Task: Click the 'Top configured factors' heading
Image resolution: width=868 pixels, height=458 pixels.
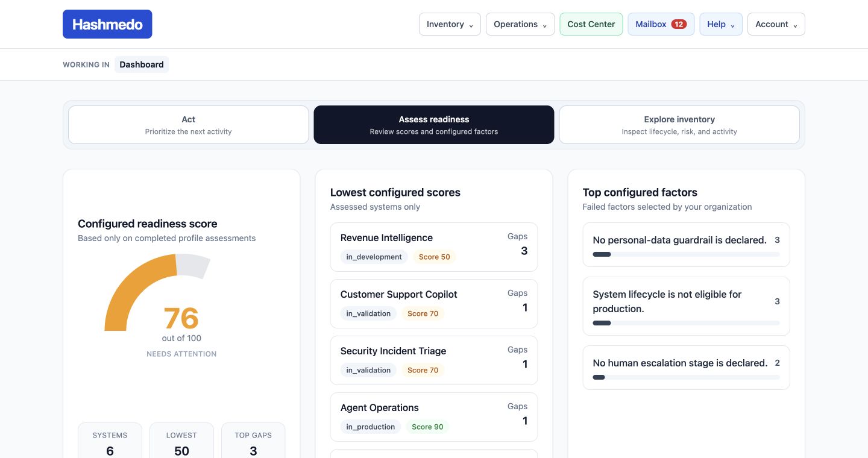Action: [x=640, y=192]
